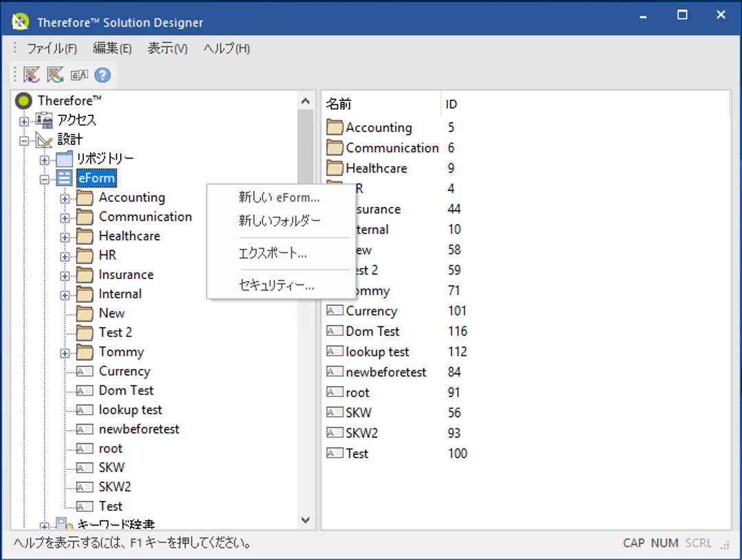Image resolution: width=742 pixels, height=560 pixels.
Task: Click the Healthcare folder icon in the list pane
Action: [x=335, y=168]
